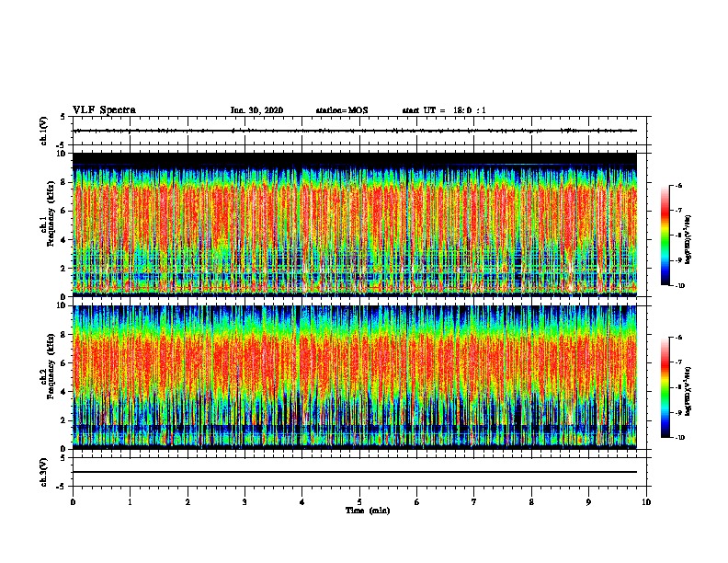Click the ch.2 frequency tick "2"

(x=63, y=420)
